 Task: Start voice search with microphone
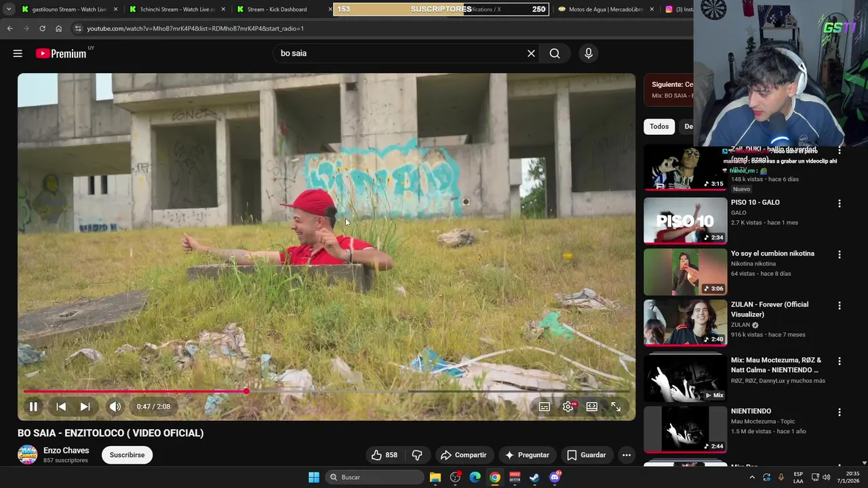pyautogui.click(x=589, y=54)
